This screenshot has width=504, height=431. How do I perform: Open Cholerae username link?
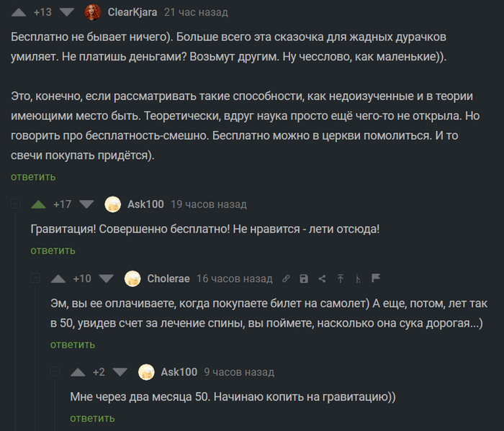point(169,279)
